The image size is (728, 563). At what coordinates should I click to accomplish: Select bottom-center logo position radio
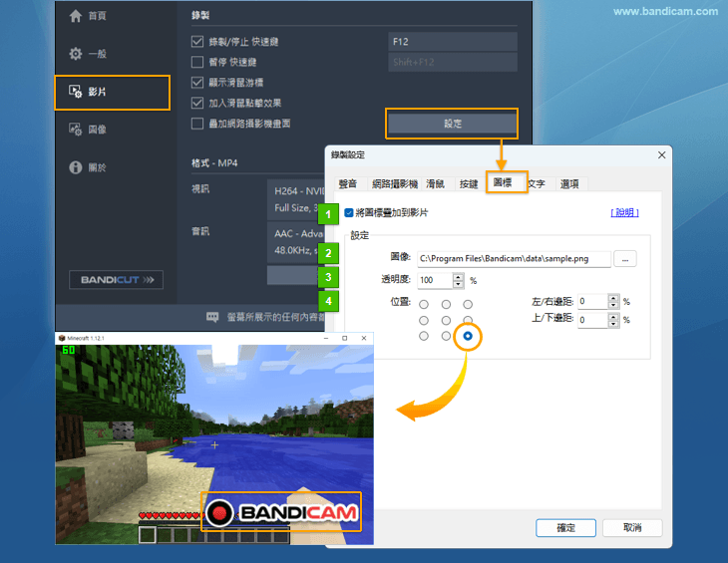(446, 336)
